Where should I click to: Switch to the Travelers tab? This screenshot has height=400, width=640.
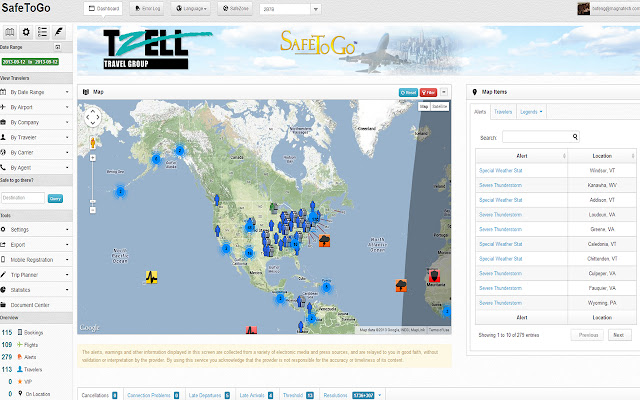click(x=503, y=111)
